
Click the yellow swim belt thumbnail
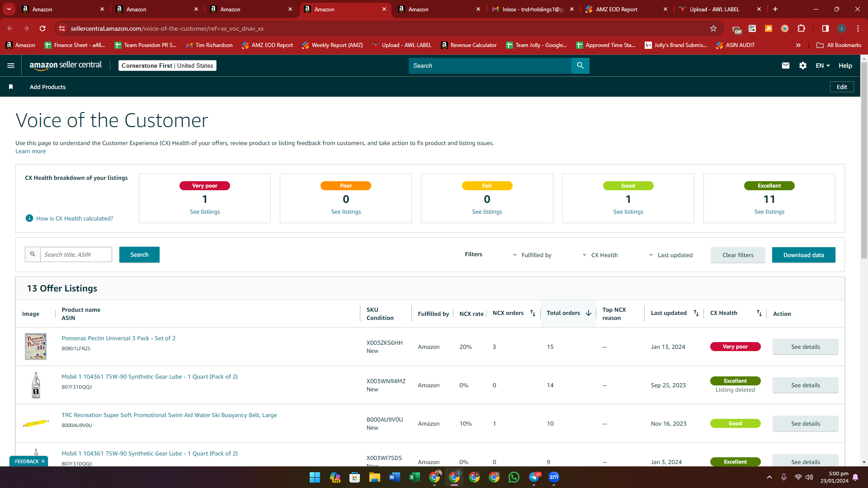(36, 423)
